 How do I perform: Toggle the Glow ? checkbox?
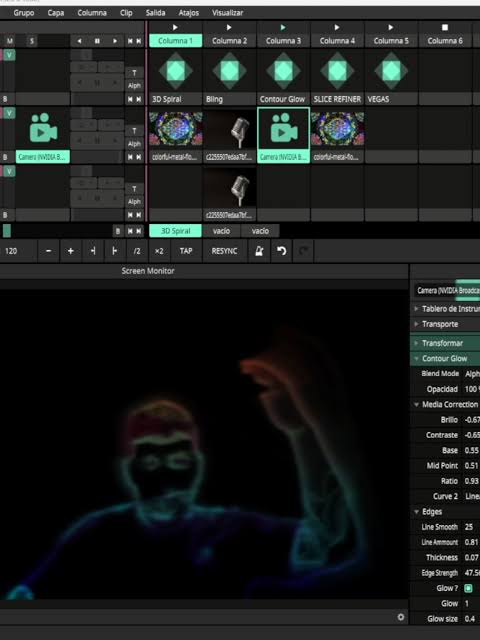click(x=468, y=588)
